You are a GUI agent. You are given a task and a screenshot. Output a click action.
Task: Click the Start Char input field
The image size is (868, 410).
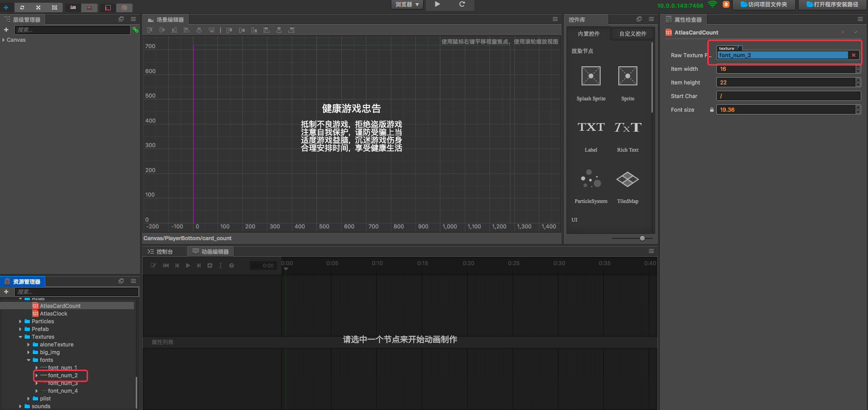pos(789,96)
